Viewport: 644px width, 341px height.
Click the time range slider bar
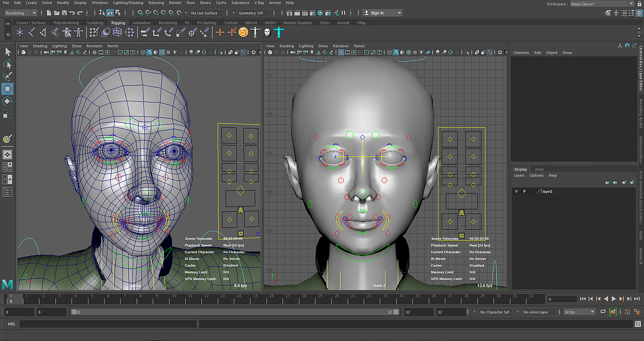[x=234, y=312]
